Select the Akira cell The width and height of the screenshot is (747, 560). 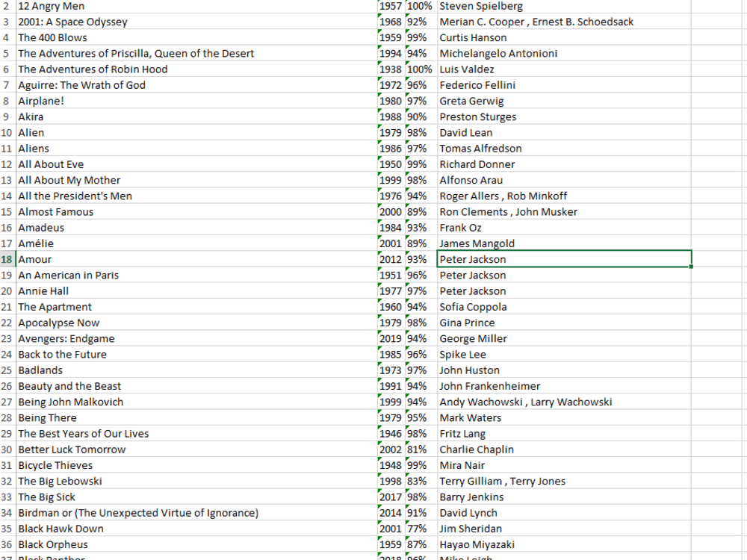196,116
